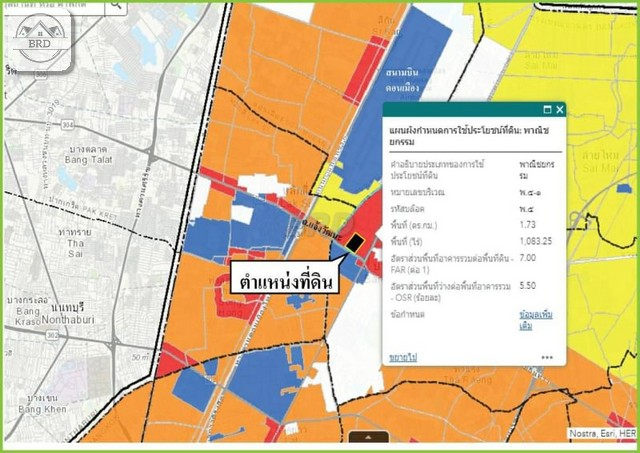Select the popup title แผนผังกำหนดการใช้ประโยชน์ที่ดิน
Image resolution: width=640 pixels, height=453 pixels.
click(469, 136)
